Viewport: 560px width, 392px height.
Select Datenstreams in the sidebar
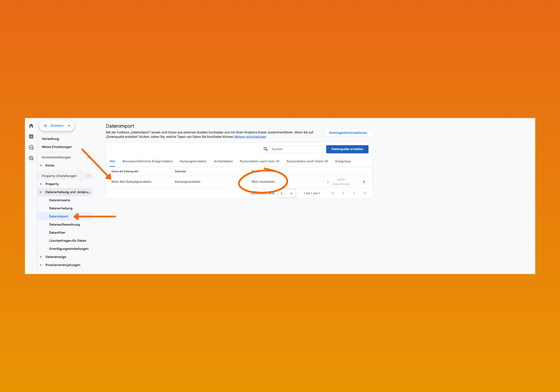coord(60,200)
